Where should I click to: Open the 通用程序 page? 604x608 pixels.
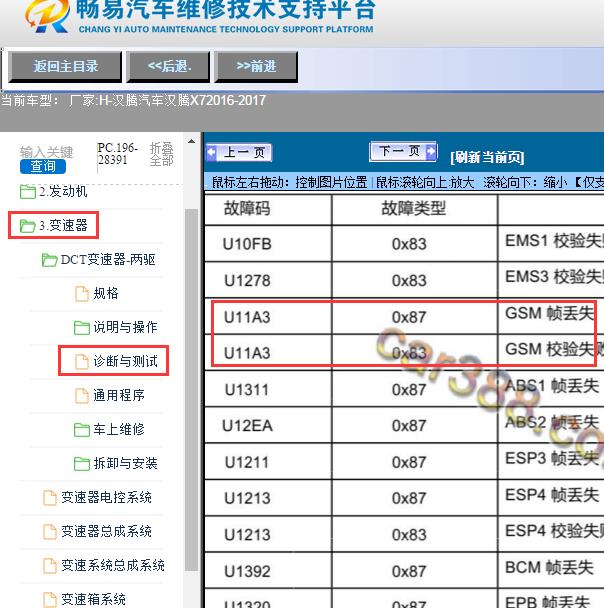[119, 396]
